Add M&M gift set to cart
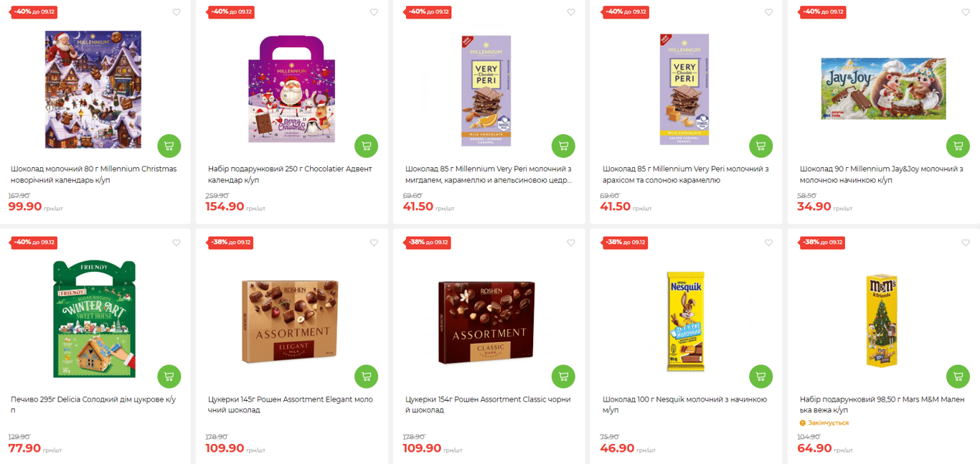Screen dimensions: 980x464 pyautogui.click(x=958, y=376)
